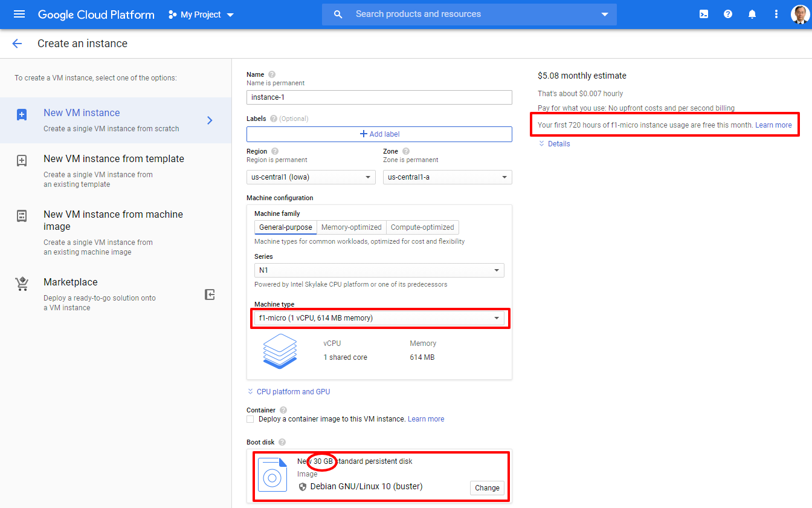The image size is (812, 508).
Task: Click the help icon next to Name
Action: point(272,74)
